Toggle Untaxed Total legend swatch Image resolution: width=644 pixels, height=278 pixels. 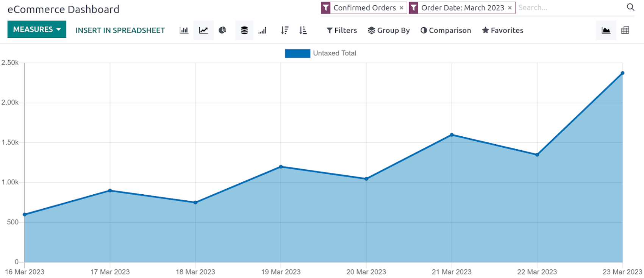point(297,53)
